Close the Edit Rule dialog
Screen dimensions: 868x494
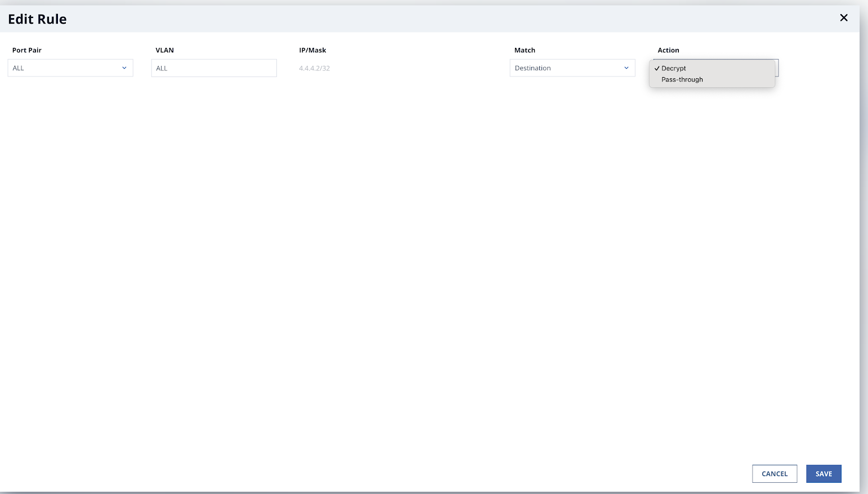tap(844, 18)
